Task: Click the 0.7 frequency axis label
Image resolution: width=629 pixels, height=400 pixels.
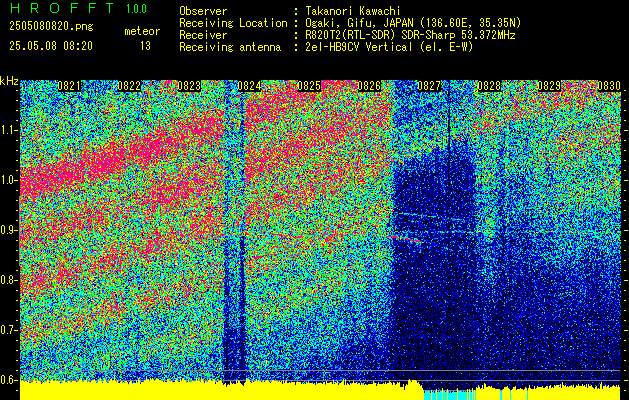Action: click(9, 330)
